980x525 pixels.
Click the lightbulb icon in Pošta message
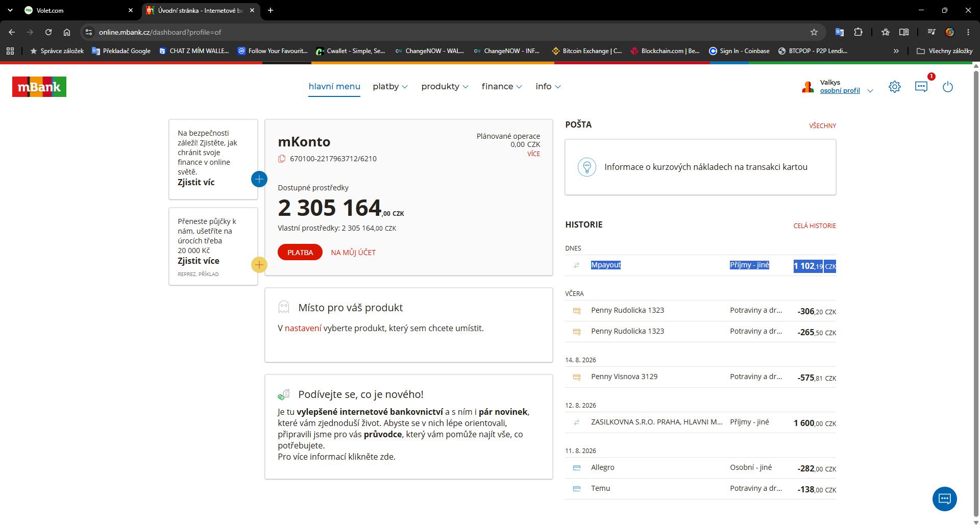(587, 167)
